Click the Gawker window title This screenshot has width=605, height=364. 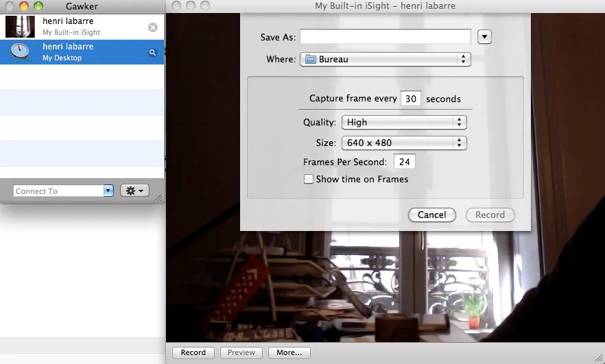82,6
